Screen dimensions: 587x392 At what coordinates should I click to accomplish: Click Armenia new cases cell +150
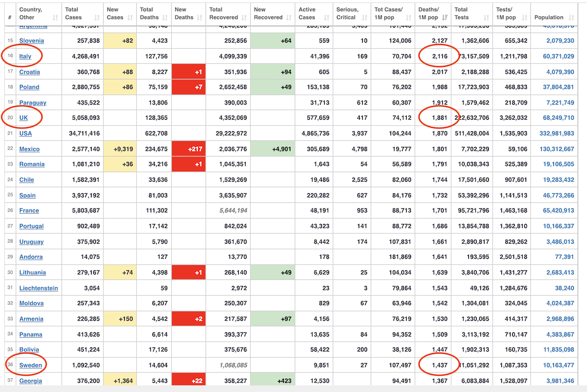(x=120, y=319)
